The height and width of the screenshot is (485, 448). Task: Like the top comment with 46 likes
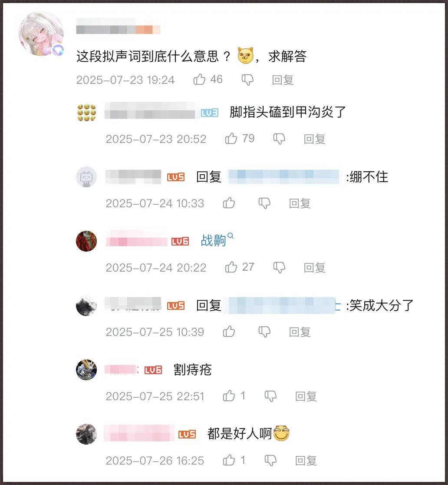pyautogui.click(x=199, y=80)
